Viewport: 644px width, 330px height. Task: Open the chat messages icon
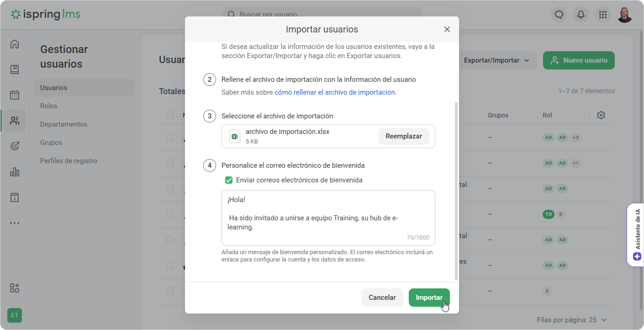559,15
